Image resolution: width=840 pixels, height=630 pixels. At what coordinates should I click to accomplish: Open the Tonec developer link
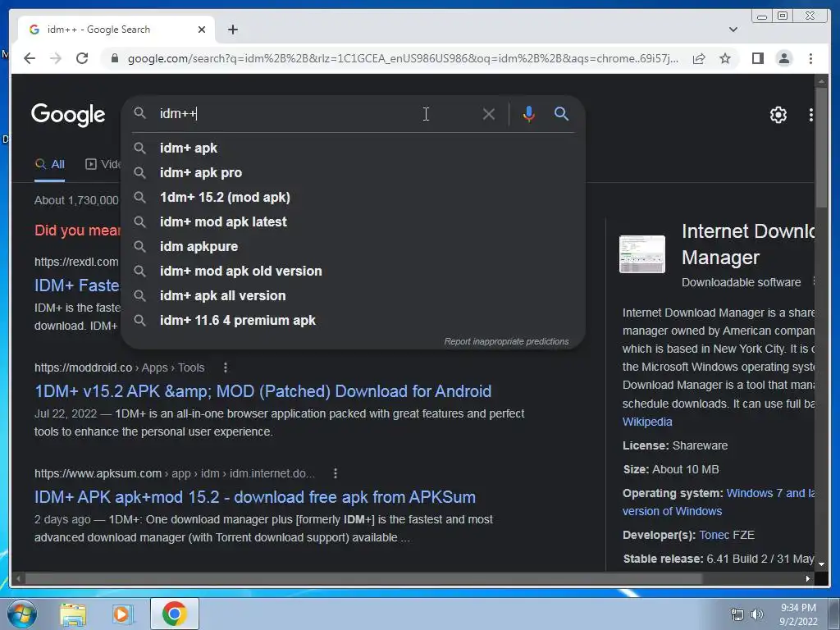coord(714,535)
